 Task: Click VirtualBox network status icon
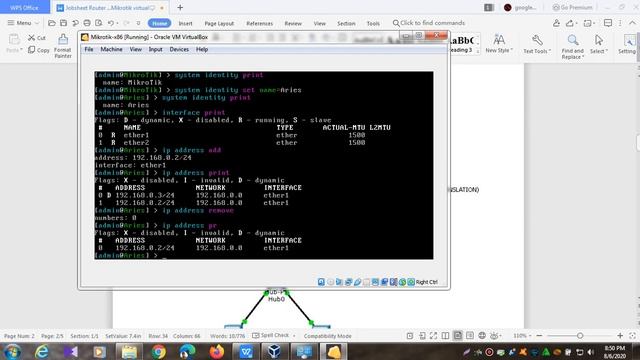click(348, 282)
